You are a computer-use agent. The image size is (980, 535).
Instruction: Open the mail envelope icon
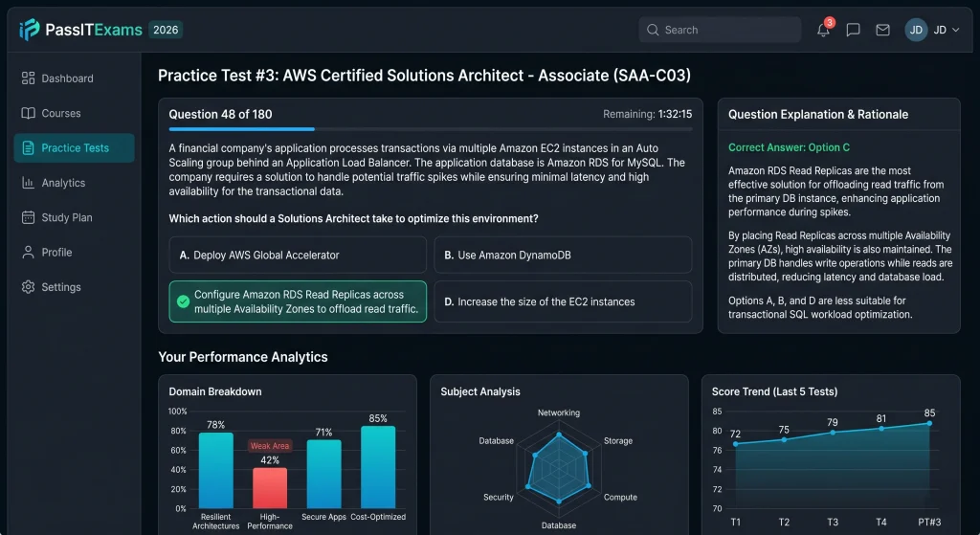click(882, 30)
